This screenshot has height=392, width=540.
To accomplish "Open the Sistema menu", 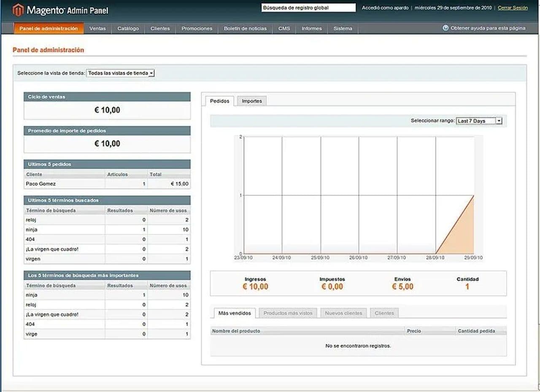I will point(343,28).
